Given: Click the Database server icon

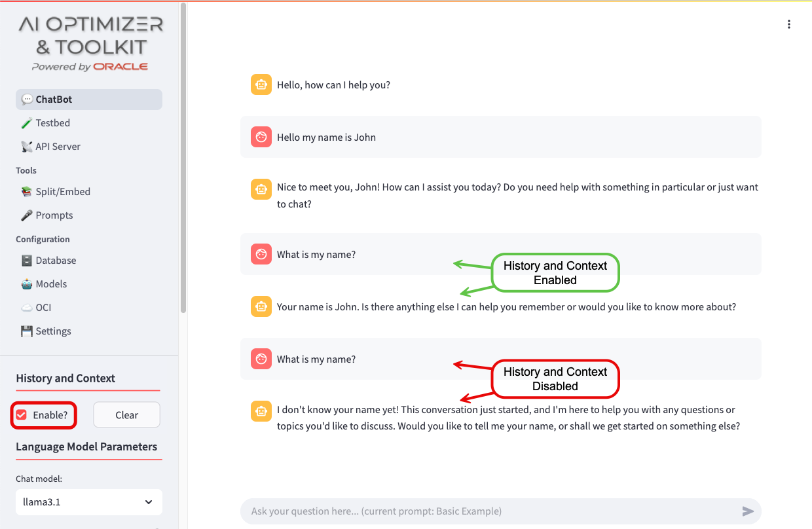Looking at the screenshot, I should [x=27, y=261].
